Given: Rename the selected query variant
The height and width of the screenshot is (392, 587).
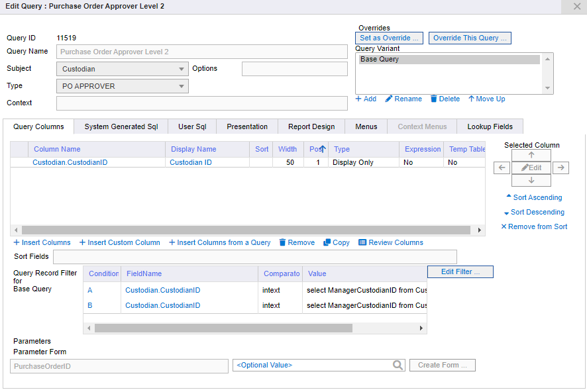Looking at the screenshot, I should pyautogui.click(x=403, y=99).
